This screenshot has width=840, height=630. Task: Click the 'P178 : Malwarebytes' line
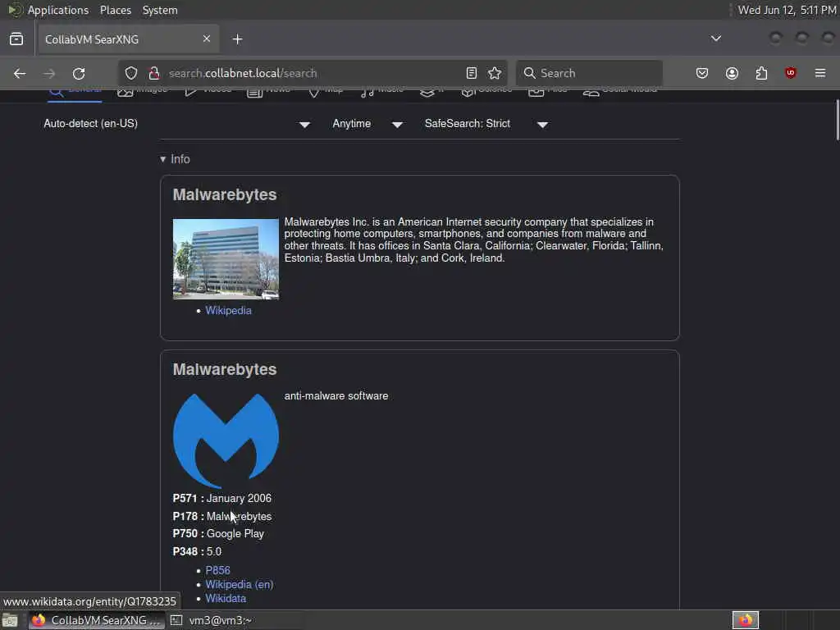(x=221, y=517)
